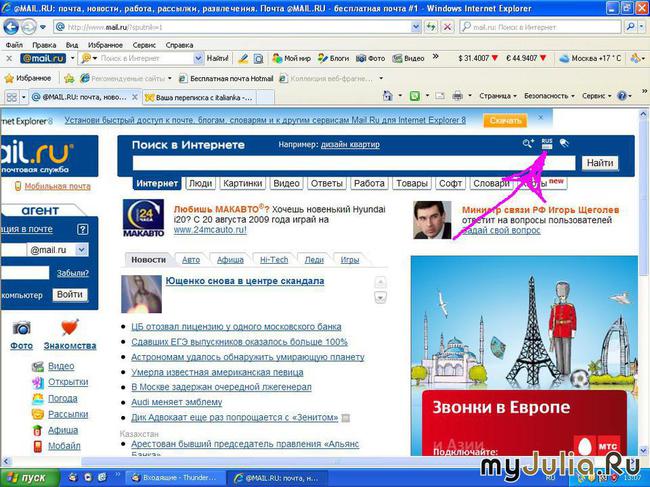Open the Избранное menu in the menu bar
Viewport: 650px width, 487px height.
point(105,45)
